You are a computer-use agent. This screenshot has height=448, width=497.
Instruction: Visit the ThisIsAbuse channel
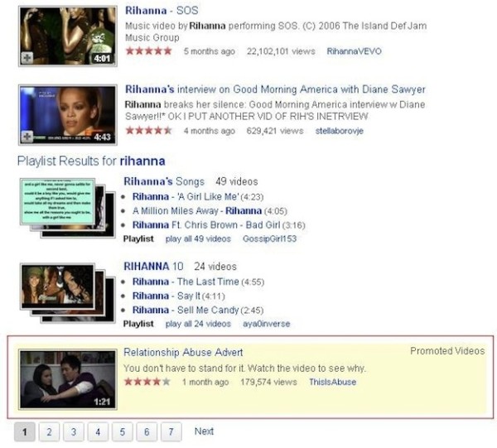coord(332,382)
